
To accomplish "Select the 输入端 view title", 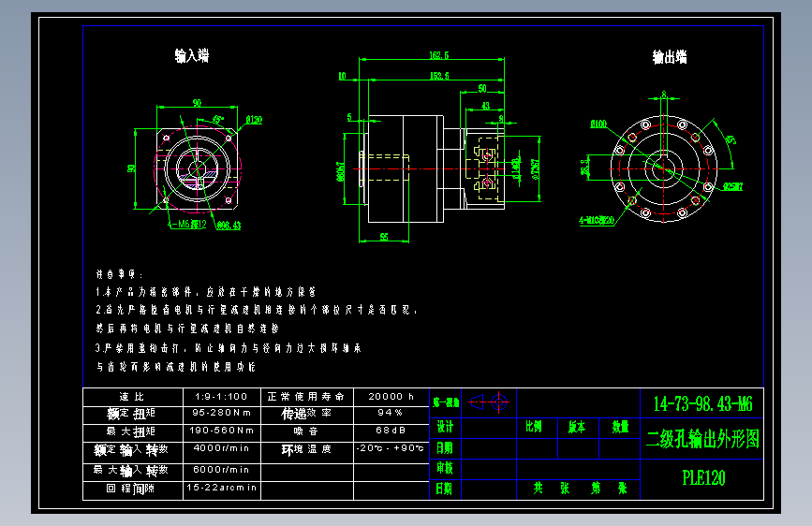I will (192, 56).
